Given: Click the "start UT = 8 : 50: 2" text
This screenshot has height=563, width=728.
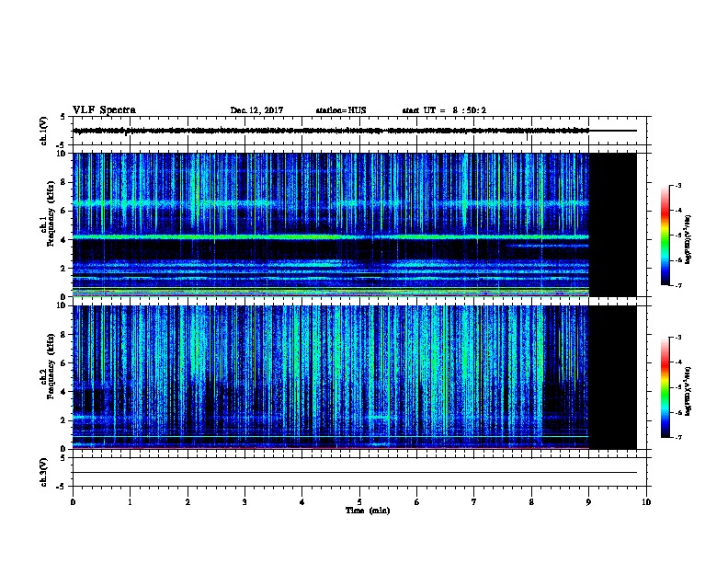Looking at the screenshot, I should pyautogui.click(x=444, y=110).
